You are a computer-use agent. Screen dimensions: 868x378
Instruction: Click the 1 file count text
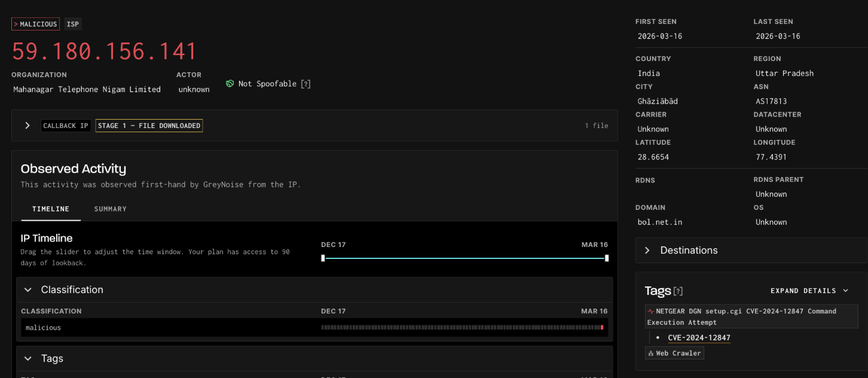coord(597,126)
